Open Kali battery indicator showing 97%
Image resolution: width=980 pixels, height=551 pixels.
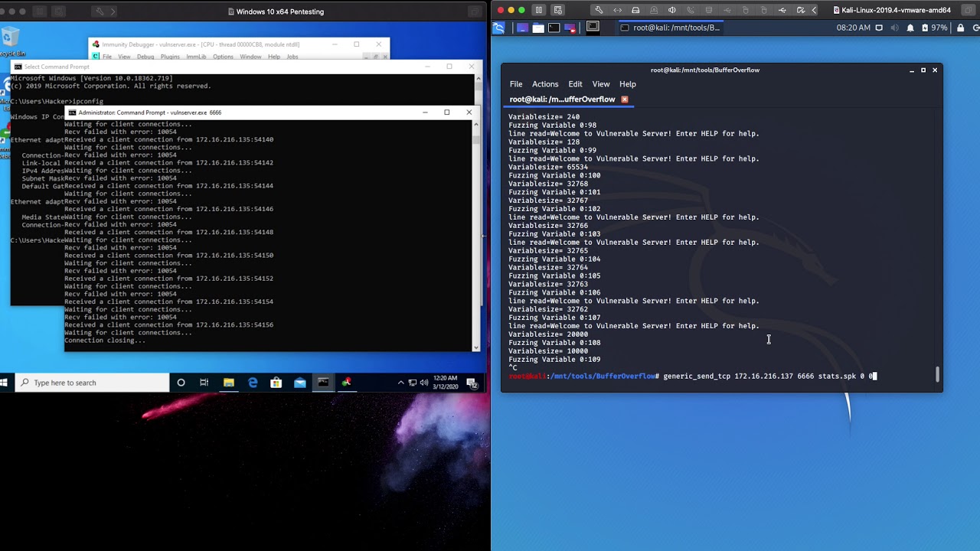pos(934,28)
